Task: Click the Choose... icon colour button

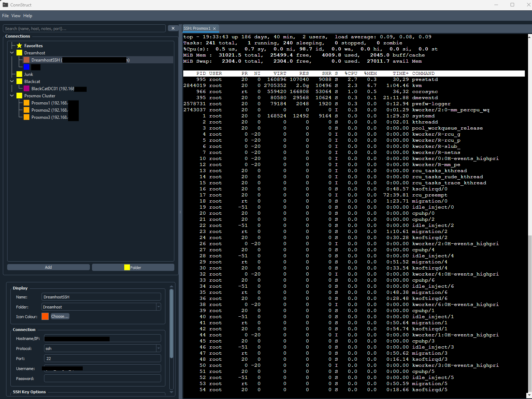Action: [x=60, y=316]
